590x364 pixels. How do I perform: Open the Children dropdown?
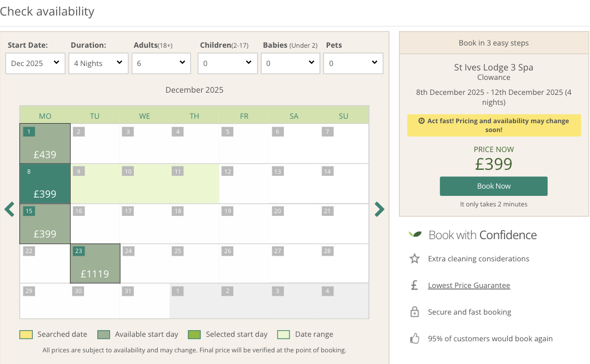click(228, 63)
